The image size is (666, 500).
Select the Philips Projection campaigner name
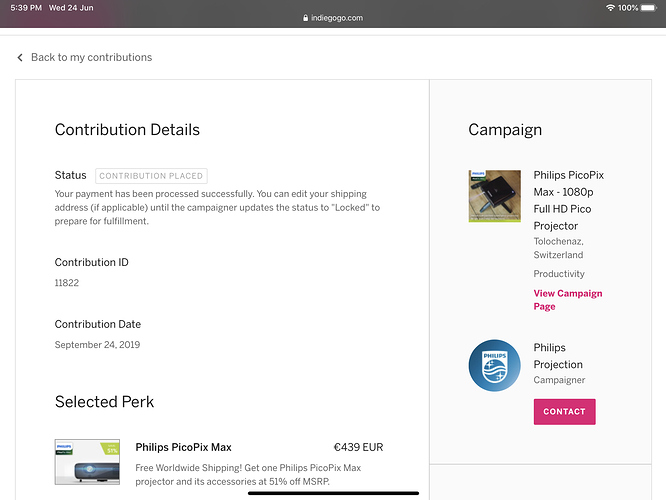pyautogui.click(x=558, y=356)
